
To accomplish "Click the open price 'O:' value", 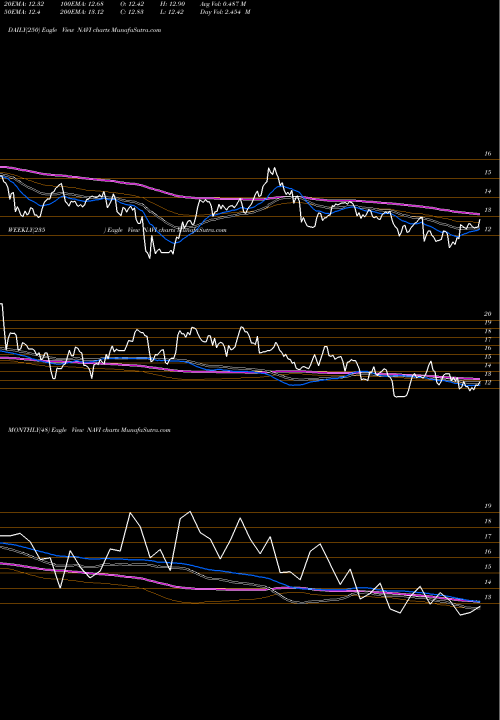I will click(131, 4).
